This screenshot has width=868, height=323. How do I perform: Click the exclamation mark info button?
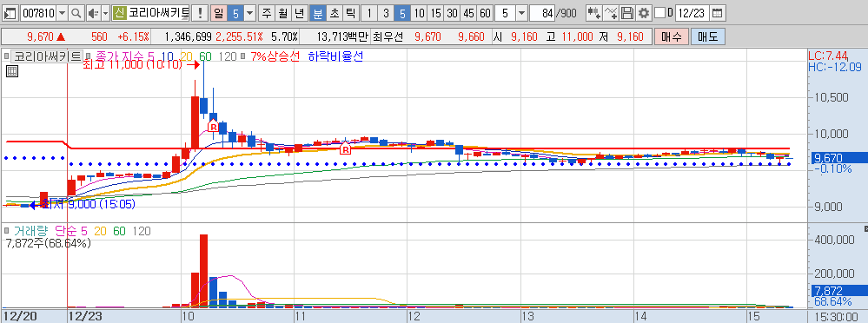pos(200,13)
